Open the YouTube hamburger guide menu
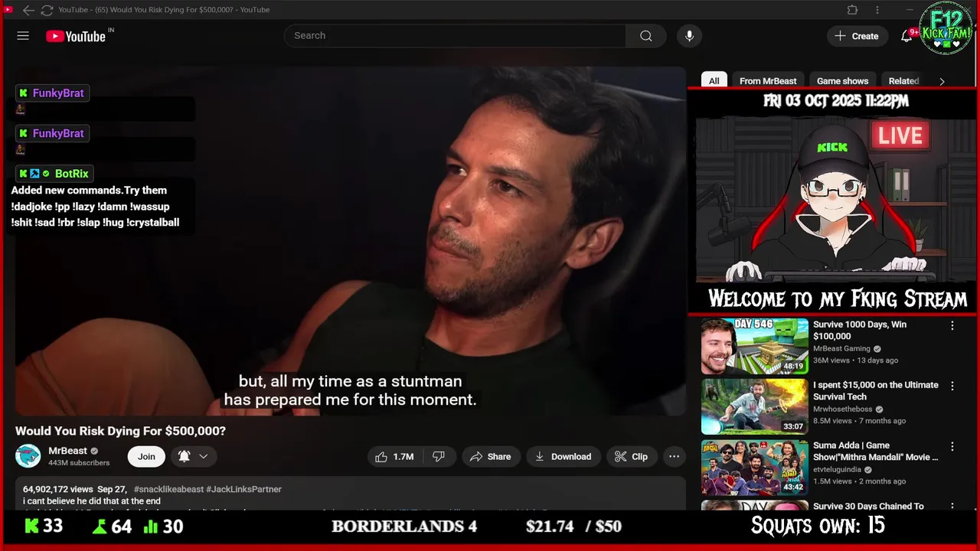Viewport: 980px width, 551px height. pos(23,36)
